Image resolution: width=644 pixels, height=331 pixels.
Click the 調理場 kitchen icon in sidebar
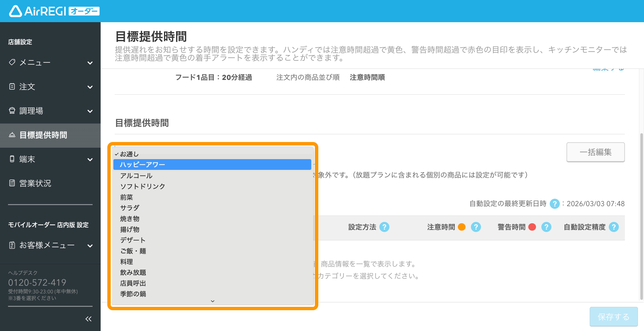12,110
